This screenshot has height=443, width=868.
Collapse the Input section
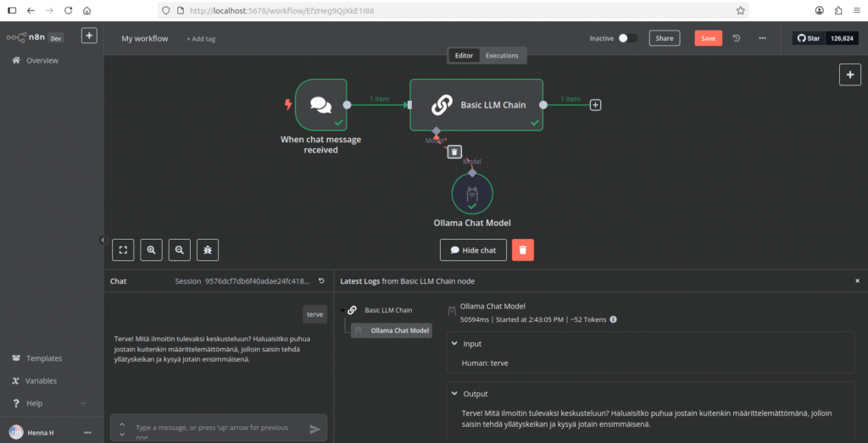[453, 344]
